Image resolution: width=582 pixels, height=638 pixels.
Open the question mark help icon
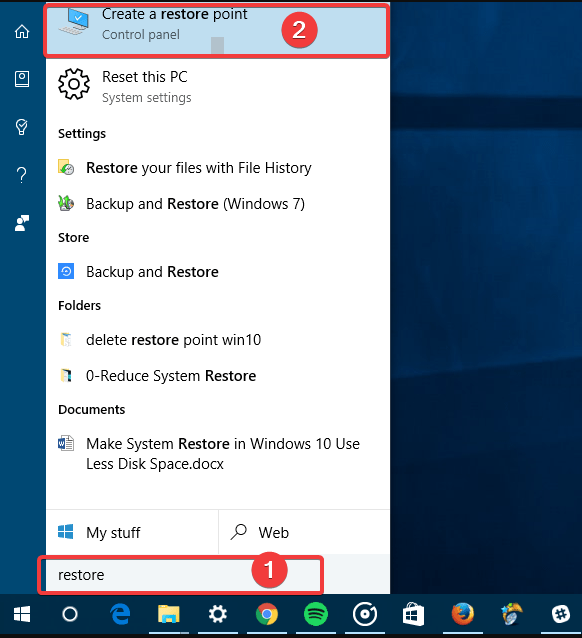pos(22,175)
